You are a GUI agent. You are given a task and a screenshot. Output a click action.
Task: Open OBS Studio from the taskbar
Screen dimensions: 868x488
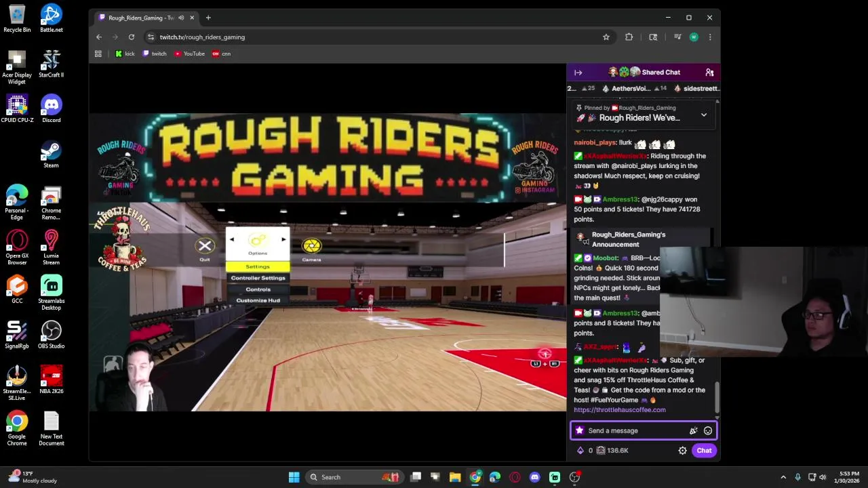coord(574,477)
